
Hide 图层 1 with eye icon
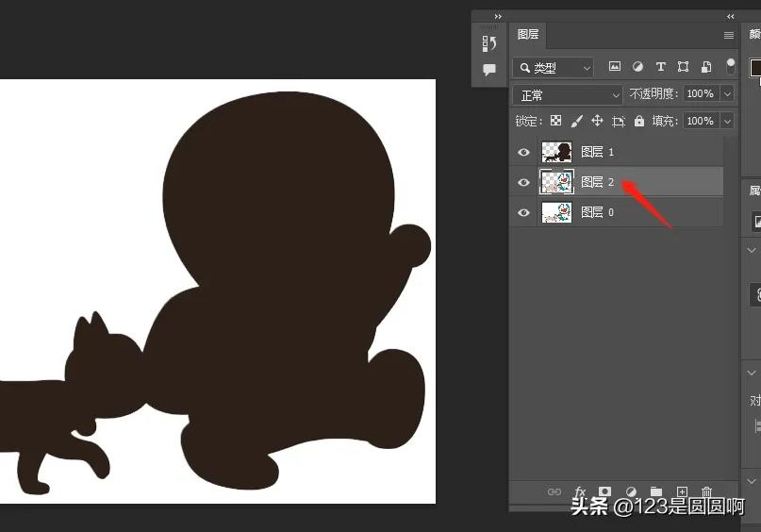(524, 152)
